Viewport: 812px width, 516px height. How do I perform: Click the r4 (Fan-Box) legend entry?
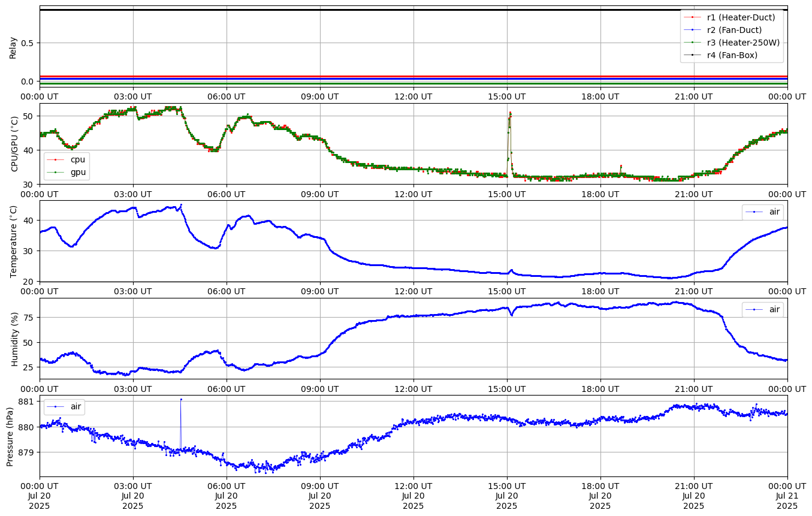(721, 55)
